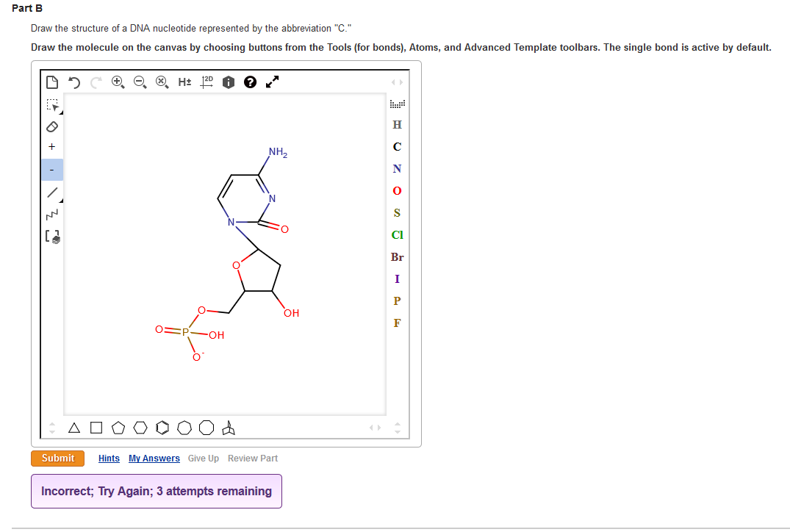This screenshot has width=790, height=532.
Task: Insert the benzene ring template
Action: click(x=162, y=428)
